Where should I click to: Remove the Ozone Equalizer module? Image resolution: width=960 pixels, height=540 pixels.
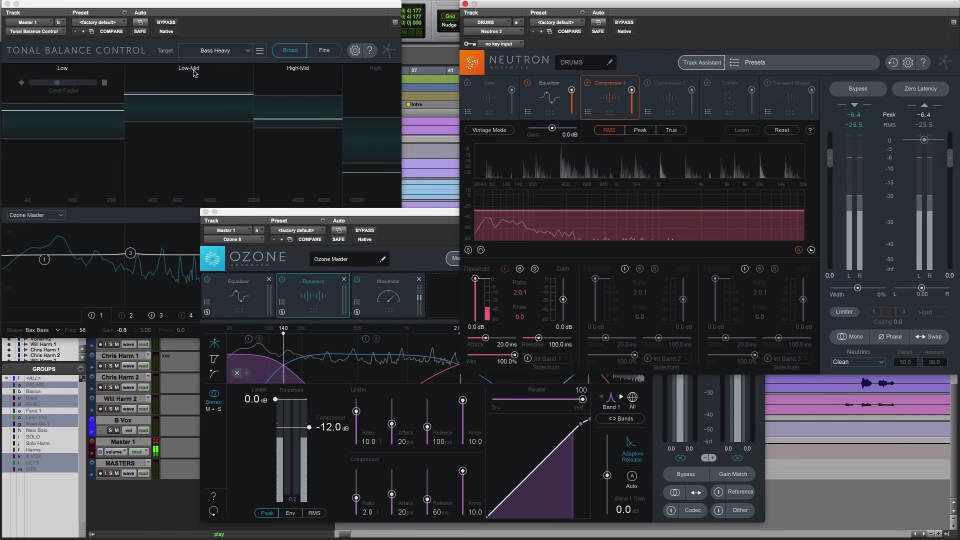(x=269, y=279)
